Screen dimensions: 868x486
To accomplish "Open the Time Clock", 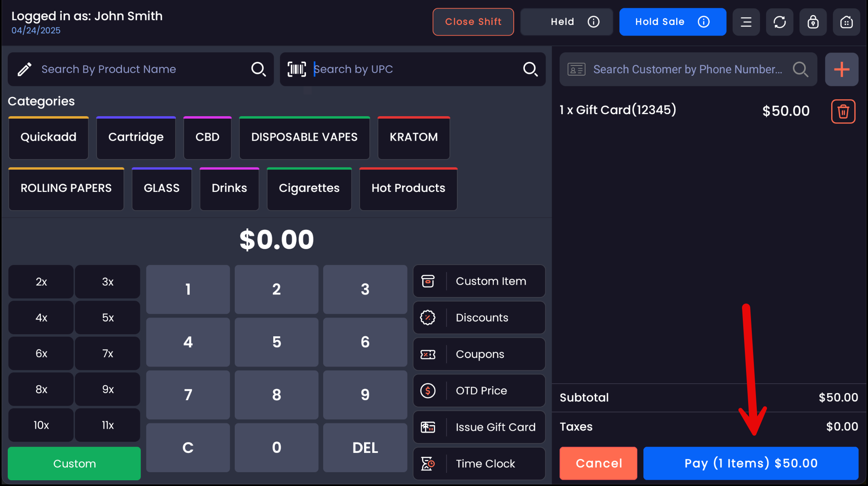I will click(x=479, y=464).
